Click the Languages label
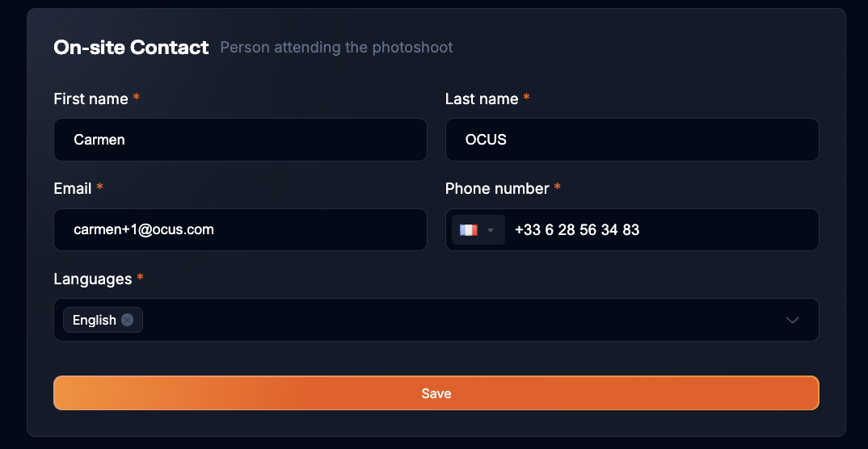Screen dimensions: 868x449 point(92,279)
